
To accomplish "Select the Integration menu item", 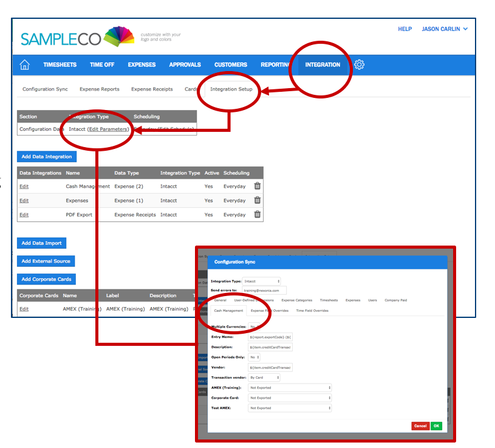I will click(323, 65).
